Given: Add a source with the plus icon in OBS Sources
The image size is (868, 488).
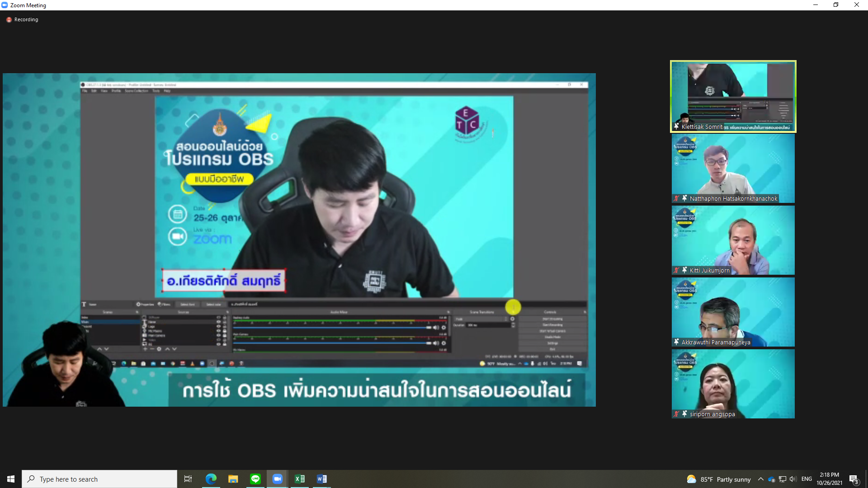Looking at the screenshot, I should pos(145,349).
